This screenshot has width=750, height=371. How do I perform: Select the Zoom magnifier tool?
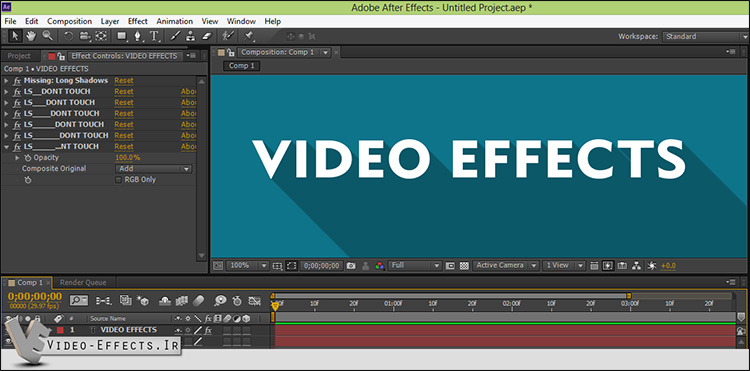pyautogui.click(x=47, y=36)
